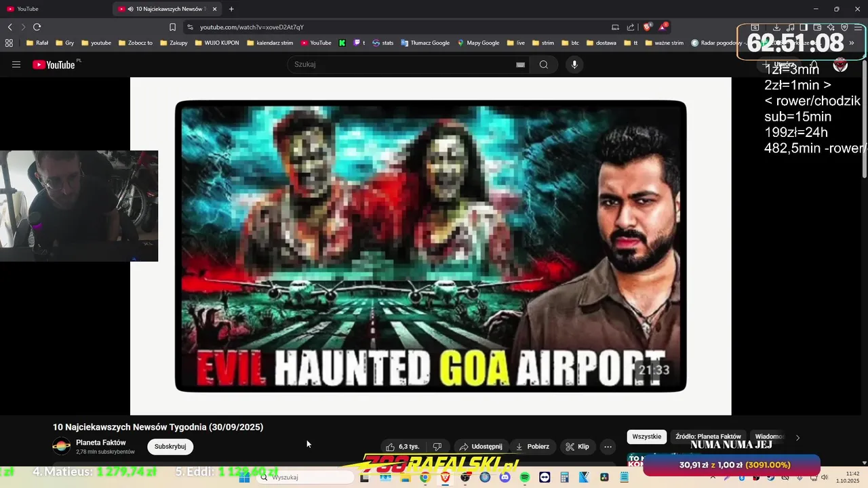
Task: Open the apps grid icon in bookmarks bar
Action: pos(9,43)
